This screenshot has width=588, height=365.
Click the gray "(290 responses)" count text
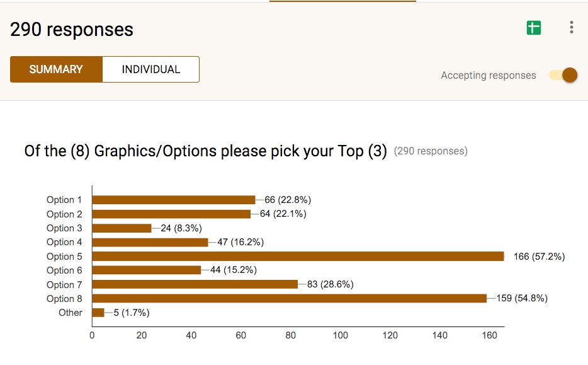coord(431,151)
